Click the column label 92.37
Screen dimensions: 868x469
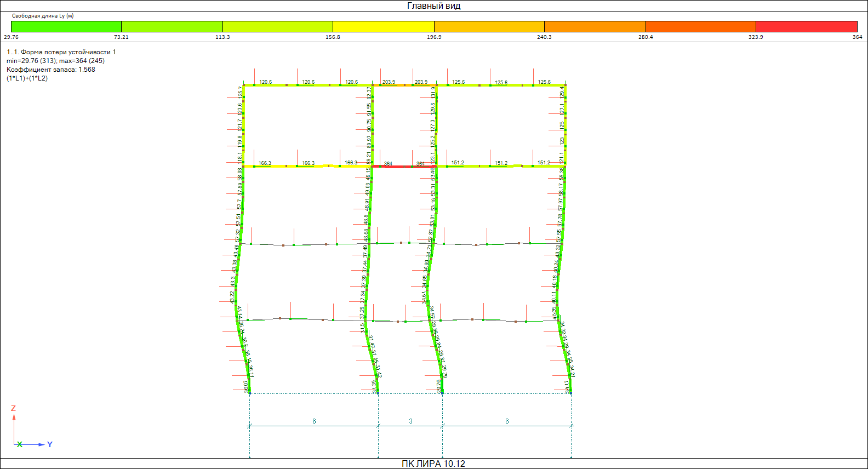point(369,93)
